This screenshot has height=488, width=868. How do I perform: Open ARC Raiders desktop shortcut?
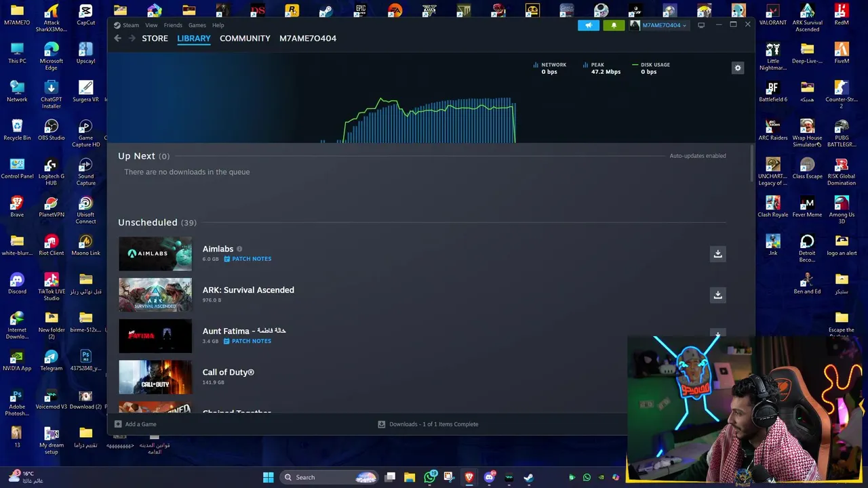tap(773, 129)
